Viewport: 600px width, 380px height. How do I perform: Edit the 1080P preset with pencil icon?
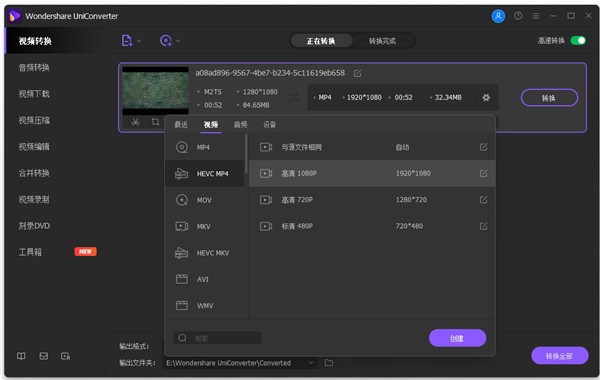click(483, 173)
